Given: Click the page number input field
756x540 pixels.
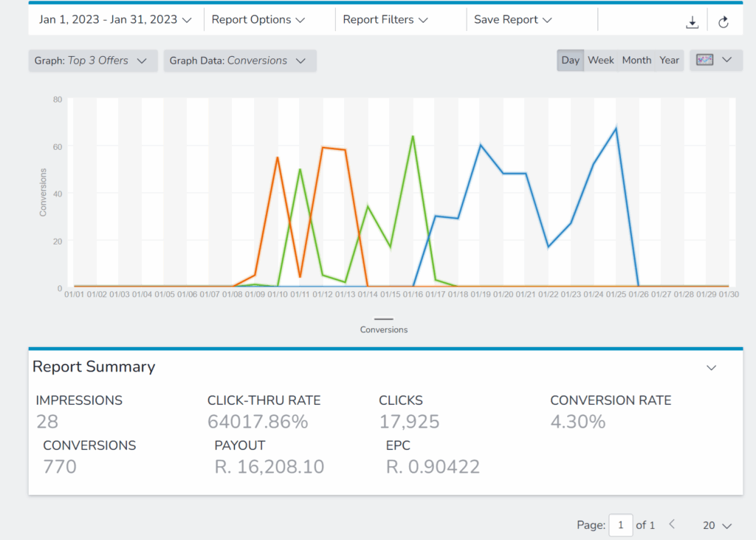Looking at the screenshot, I should 620,525.
